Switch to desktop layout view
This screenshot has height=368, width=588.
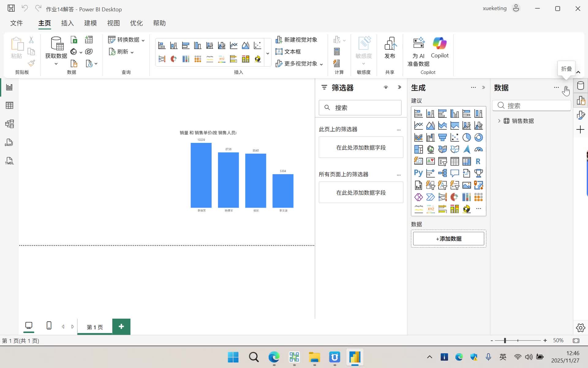click(x=29, y=326)
